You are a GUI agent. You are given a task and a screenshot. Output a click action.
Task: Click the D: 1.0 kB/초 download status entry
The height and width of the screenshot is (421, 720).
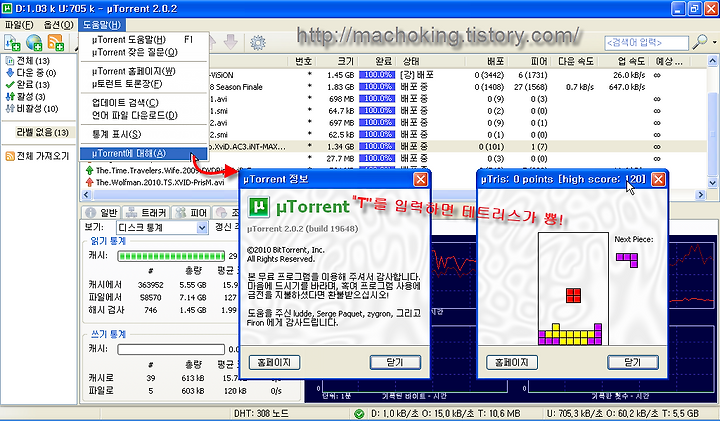point(445,414)
